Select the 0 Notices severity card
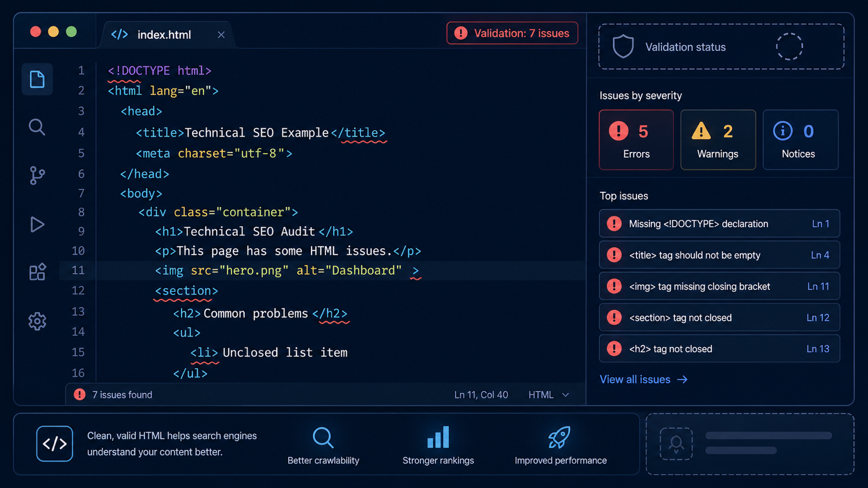 800,140
